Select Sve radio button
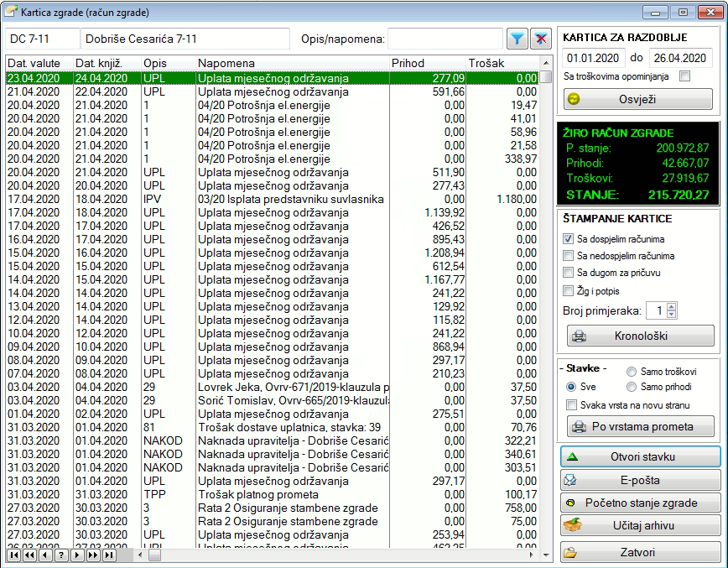 (571, 387)
